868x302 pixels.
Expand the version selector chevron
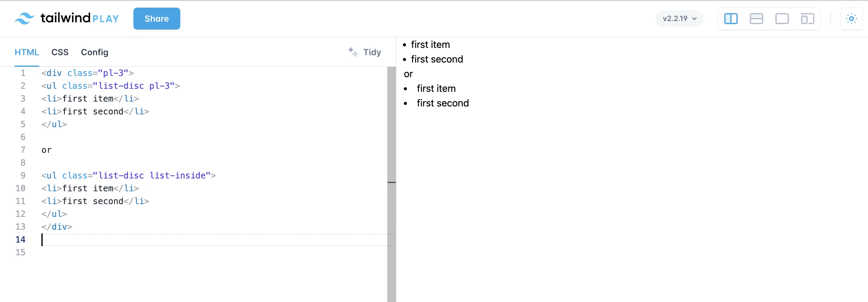[x=694, y=19]
